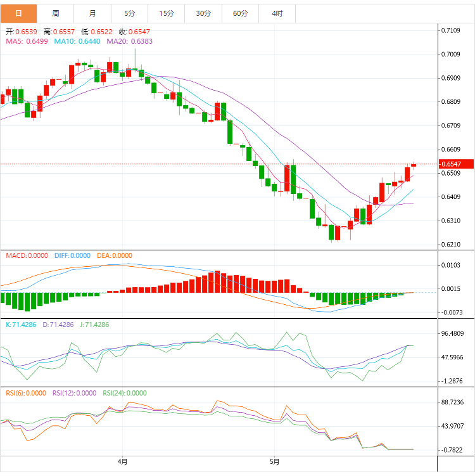Open the 30分 timeframe tab
Viewport: 475px width, 476px height.
click(x=203, y=13)
